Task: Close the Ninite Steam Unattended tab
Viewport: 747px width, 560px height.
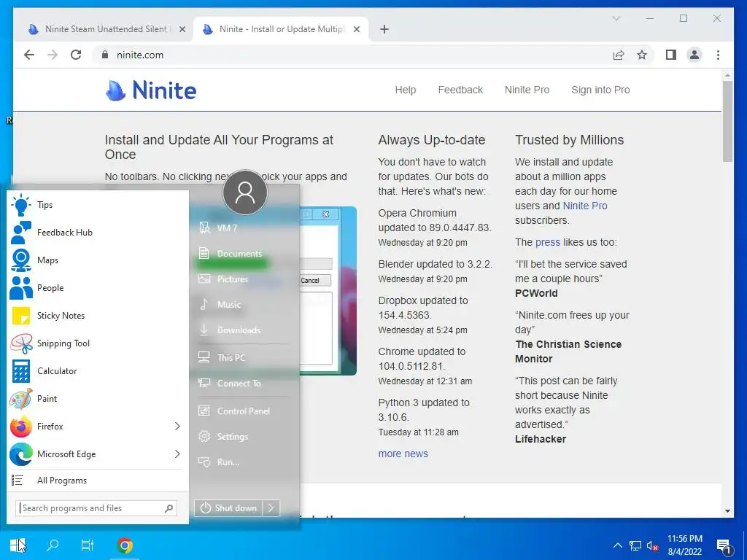Action: tap(182, 29)
